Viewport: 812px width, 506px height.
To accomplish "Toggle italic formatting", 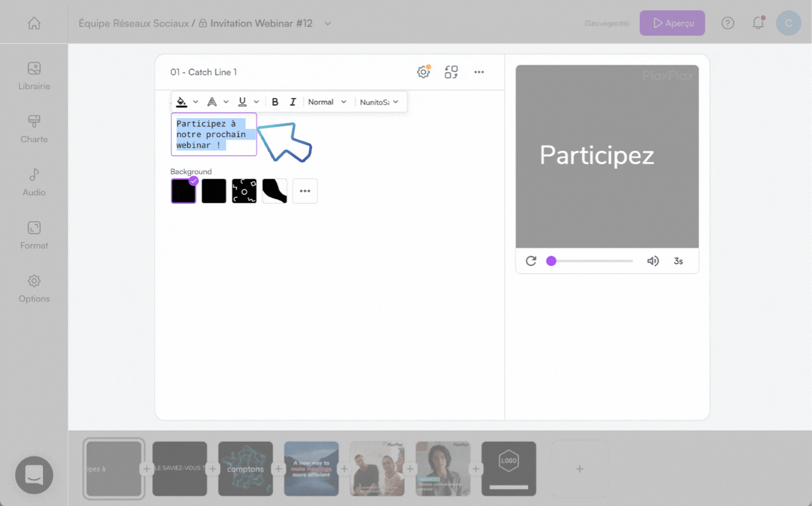I will pos(292,102).
